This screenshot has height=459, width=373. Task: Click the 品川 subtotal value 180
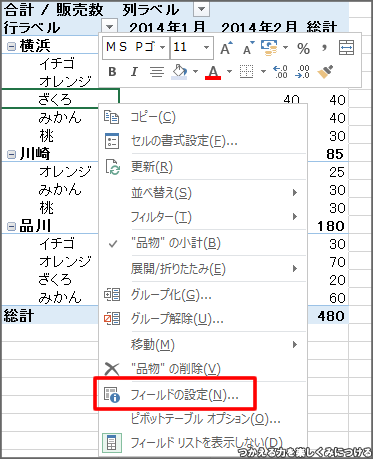[331, 226]
